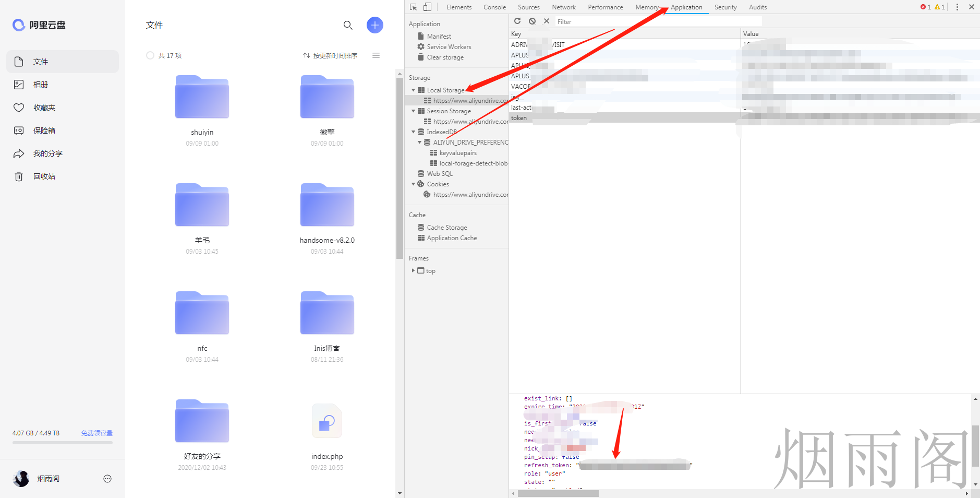Open Manifest in Application panel
The width and height of the screenshot is (980, 498).
[x=439, y=37]
